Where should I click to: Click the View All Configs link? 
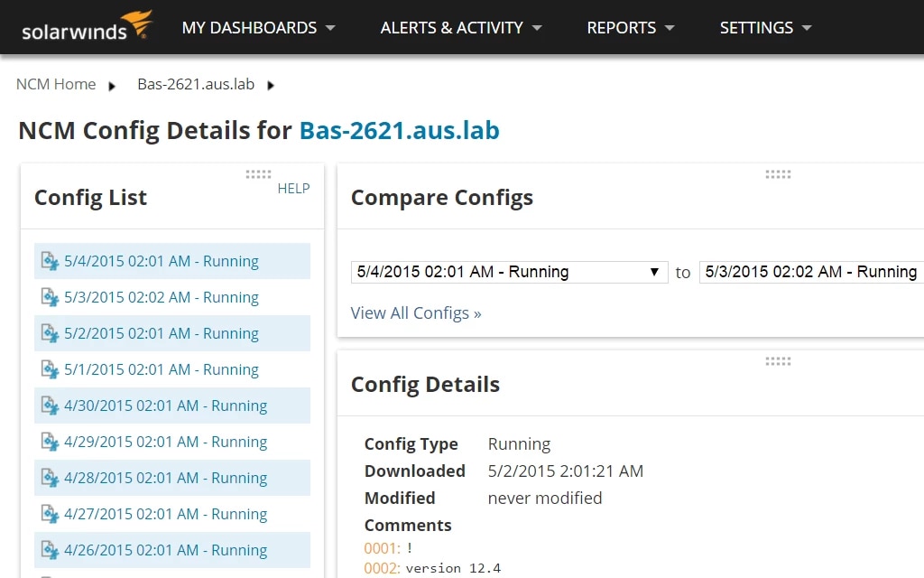(415, 312)
